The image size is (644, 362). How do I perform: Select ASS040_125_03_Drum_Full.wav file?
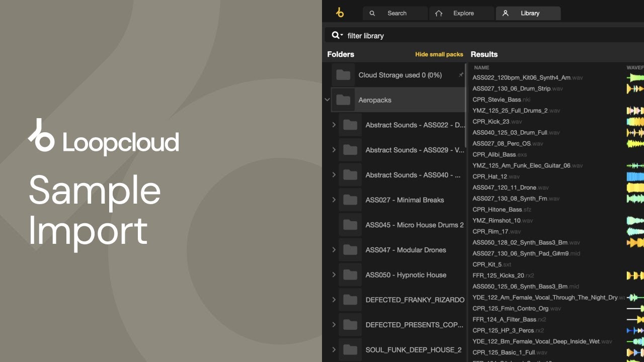516,133
